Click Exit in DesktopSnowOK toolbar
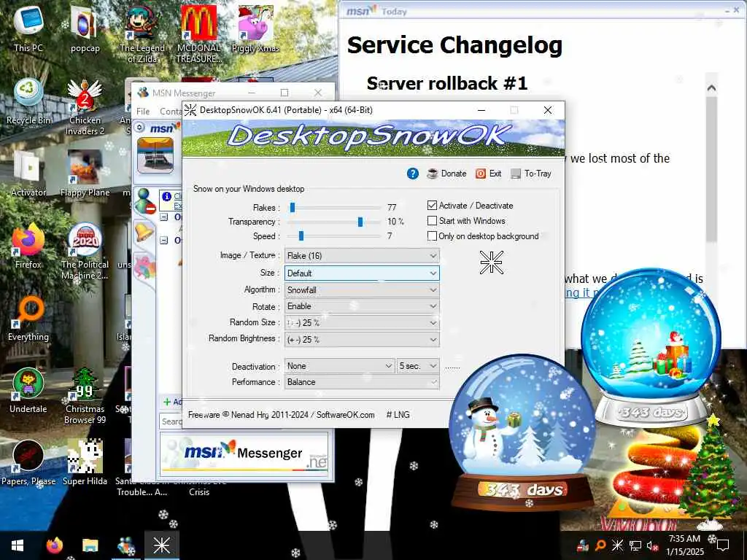 click(488, 174)
